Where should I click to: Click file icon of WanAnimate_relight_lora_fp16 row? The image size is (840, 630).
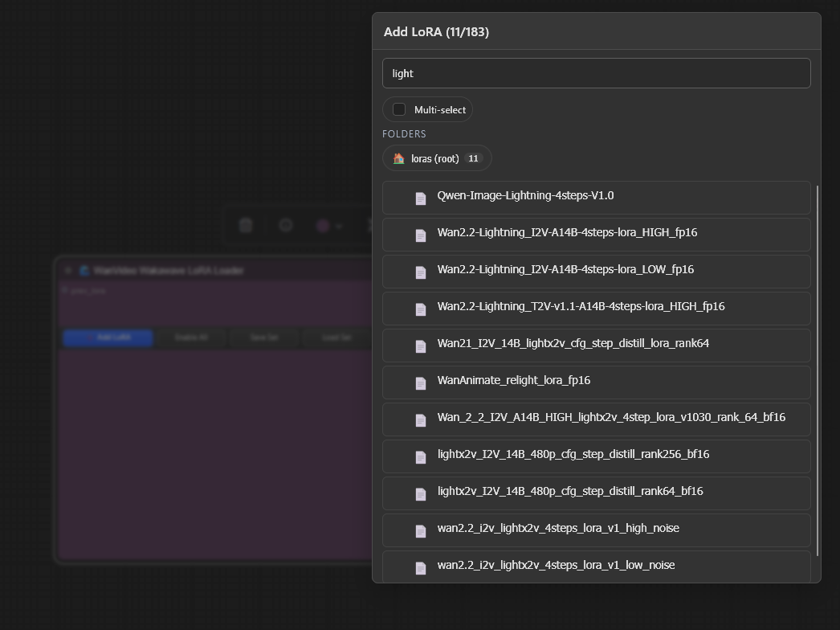pos(421,383)
